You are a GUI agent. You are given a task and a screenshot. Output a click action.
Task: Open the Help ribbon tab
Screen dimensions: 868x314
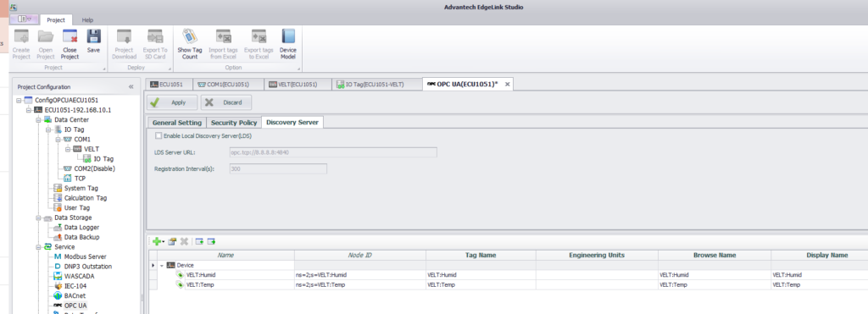click(87, 20)
